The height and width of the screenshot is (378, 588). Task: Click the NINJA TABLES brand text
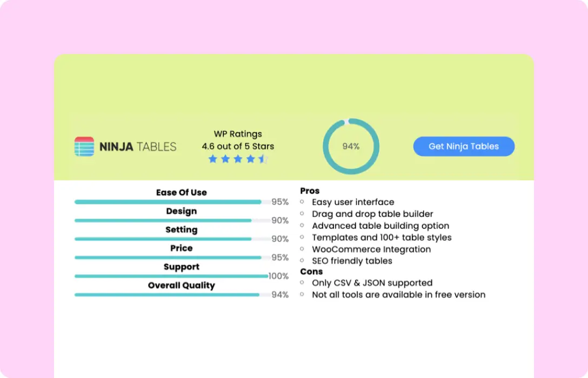pos(138,146)
